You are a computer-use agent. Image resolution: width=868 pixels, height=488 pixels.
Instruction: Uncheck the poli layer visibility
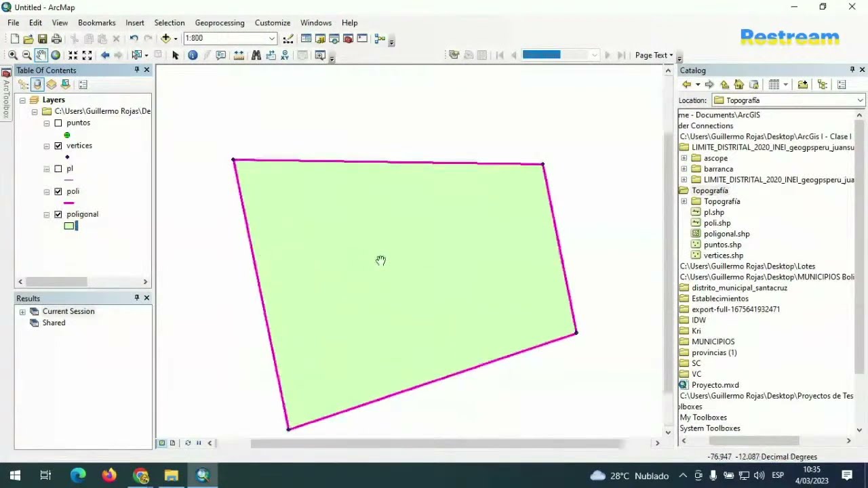pyautogui.click(x=58, y=192)
